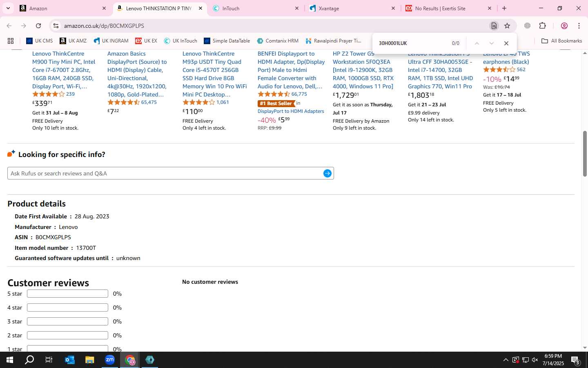Switch to the first Amazon tab

click(x=63, y=8)
